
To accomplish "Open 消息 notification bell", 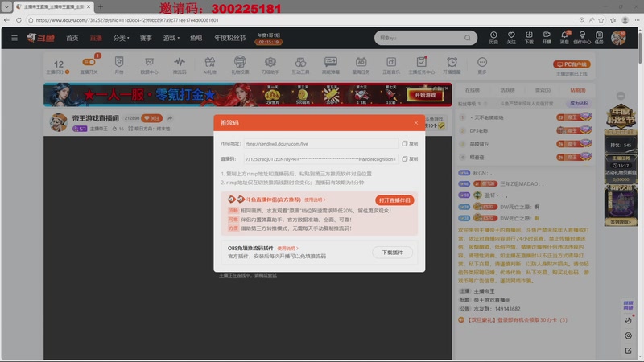I will click(565, 37).
